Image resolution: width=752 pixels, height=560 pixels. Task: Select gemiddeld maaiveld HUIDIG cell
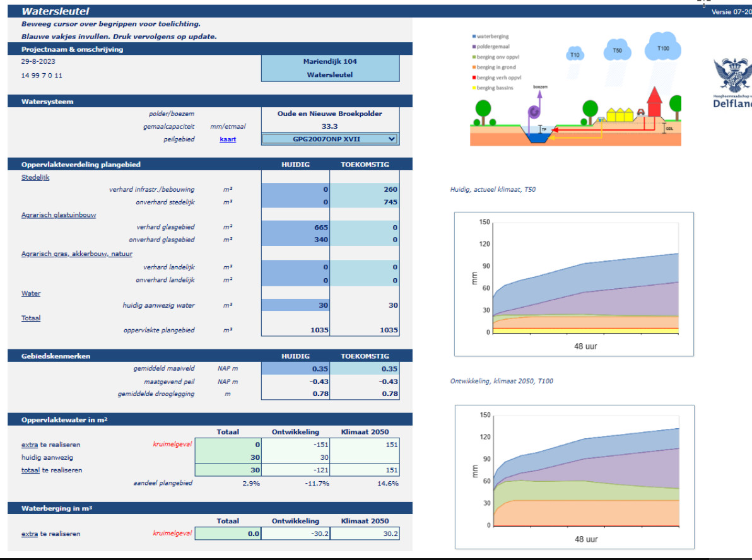click(295, 369)
